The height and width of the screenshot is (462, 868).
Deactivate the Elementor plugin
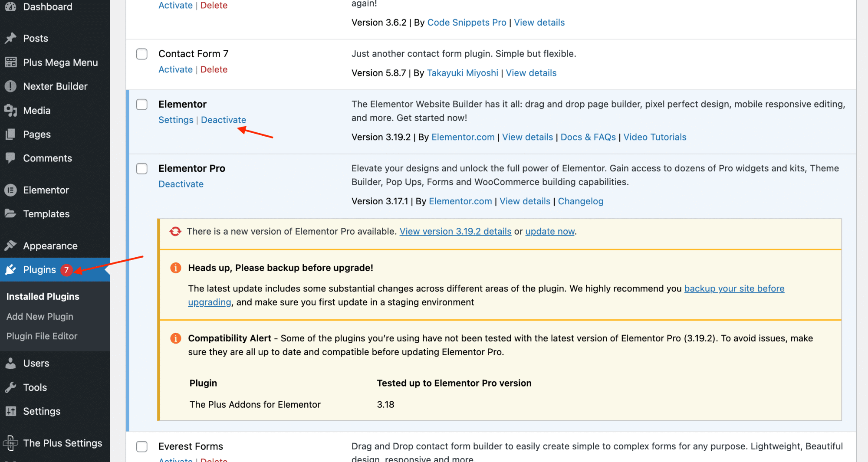[223, 120]
